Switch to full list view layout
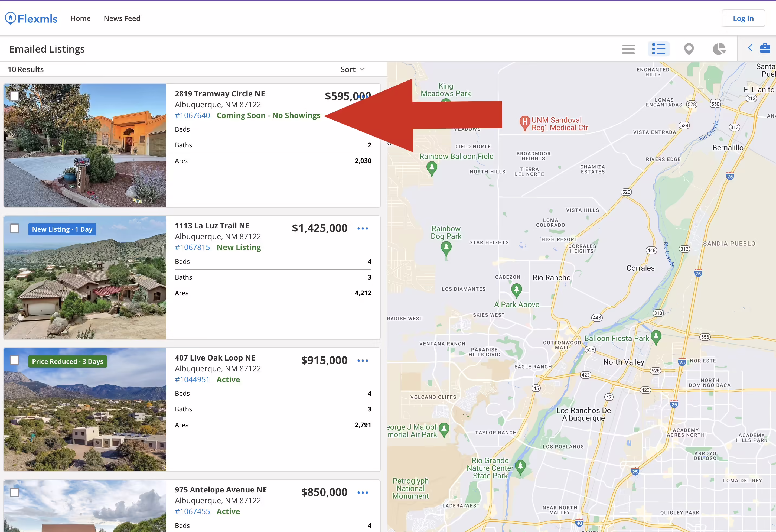 (628, 49)
